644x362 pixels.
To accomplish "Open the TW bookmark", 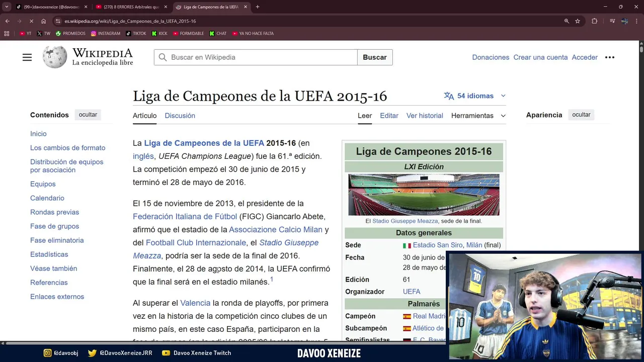I will [x=44, y=34].
